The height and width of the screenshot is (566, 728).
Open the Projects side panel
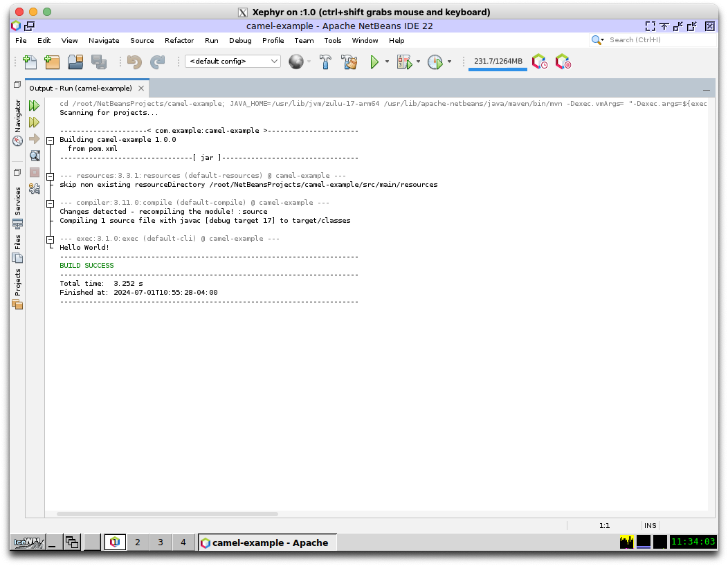[x=17, y=289]
